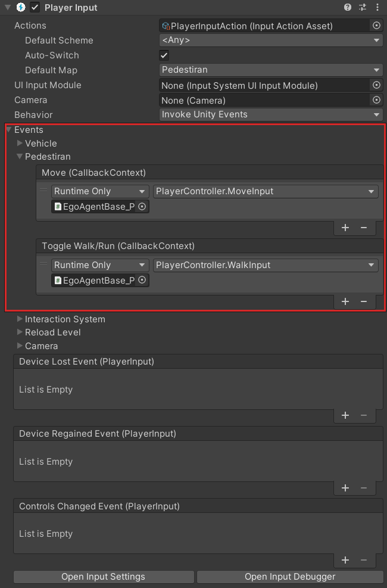This screenshot has height=588, width=387.
Task: Expand the Interaction System foldout
Action: tap(20, 319)
